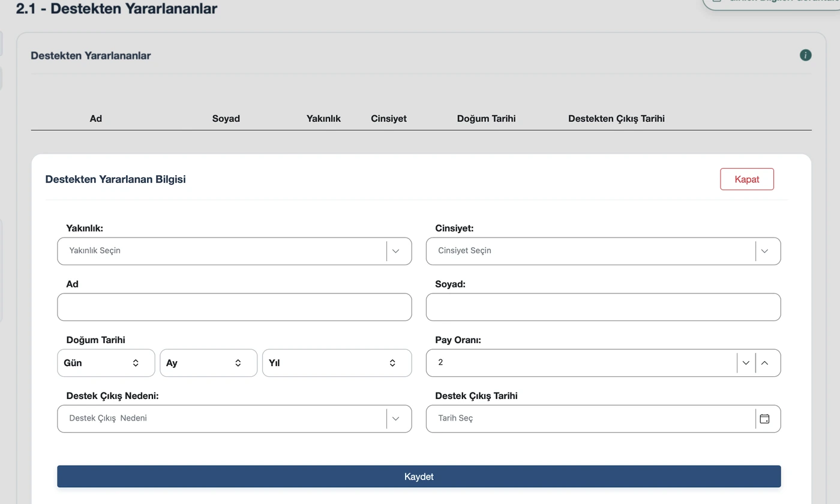Click the Destekten Çıkış Tarihi column header
Viewport: 840px width, 504px height.
click(616, 119)
